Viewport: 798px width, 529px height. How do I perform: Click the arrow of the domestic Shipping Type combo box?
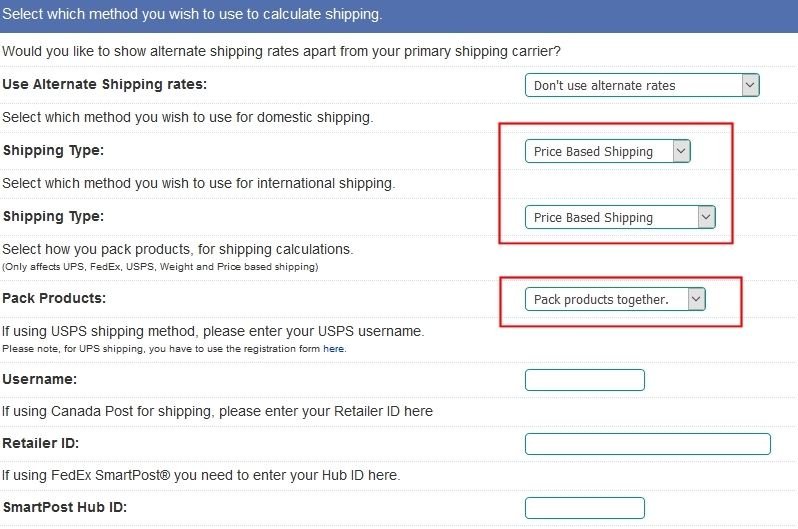(681, 152)
